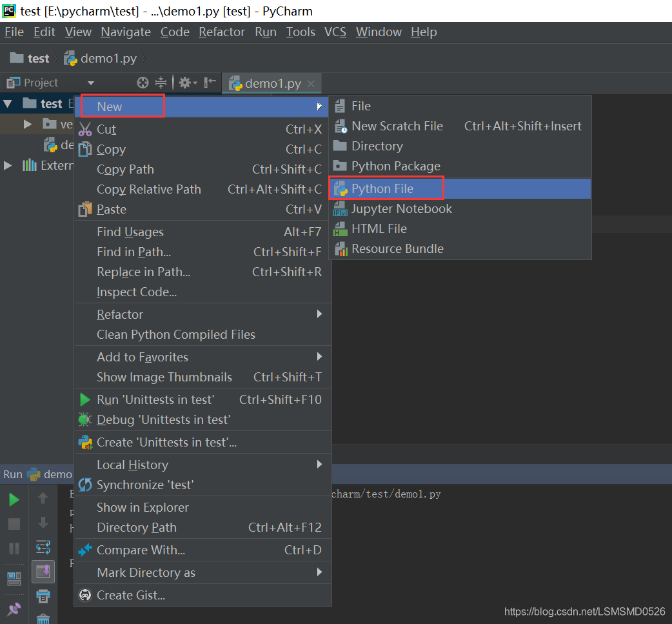Close the demo1.py editor tab
The image size is (672, 624).
(311, 84)
